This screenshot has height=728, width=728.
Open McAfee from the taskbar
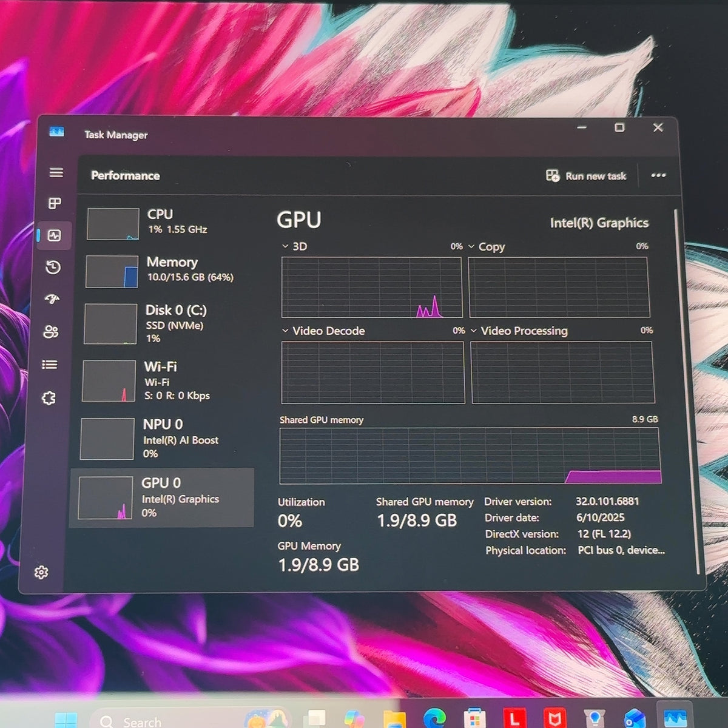click(x=554, y=719)
